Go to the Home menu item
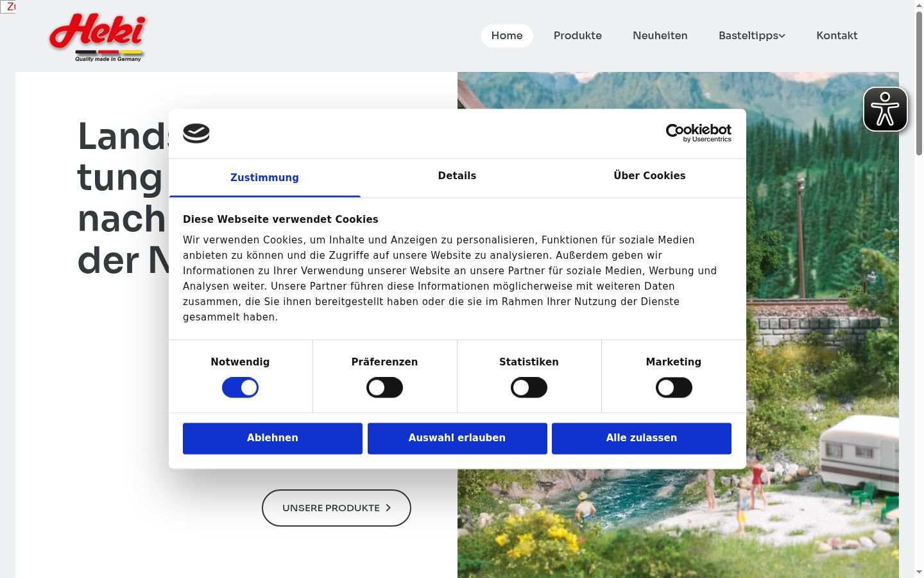 (x=507, y=36)
